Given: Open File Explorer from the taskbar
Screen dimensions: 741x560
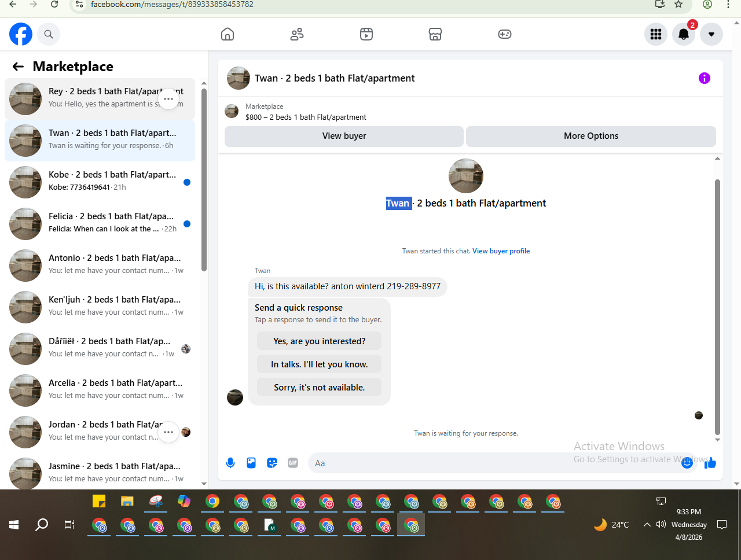Looking at the screenshot, I should [127, 501].
